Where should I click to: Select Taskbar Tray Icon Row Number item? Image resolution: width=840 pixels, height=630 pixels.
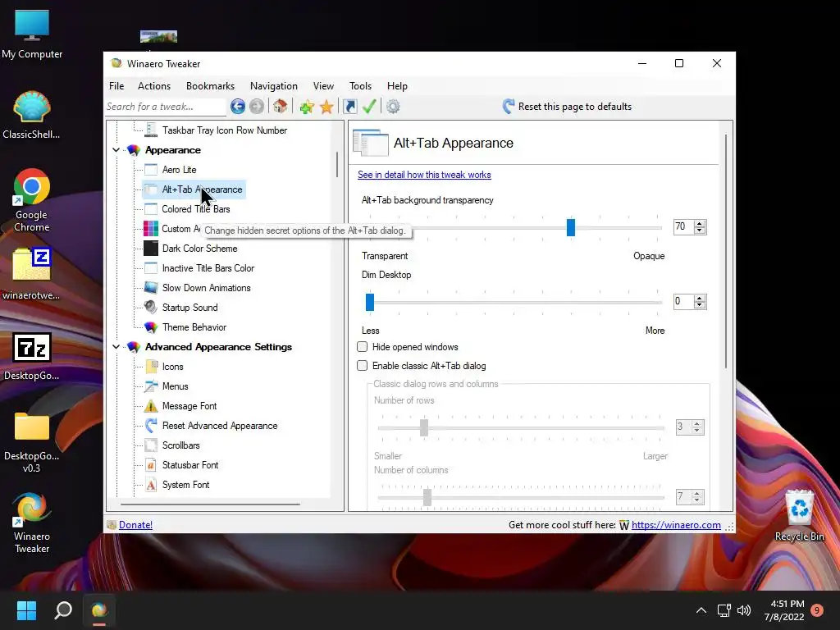click(225, 130)
